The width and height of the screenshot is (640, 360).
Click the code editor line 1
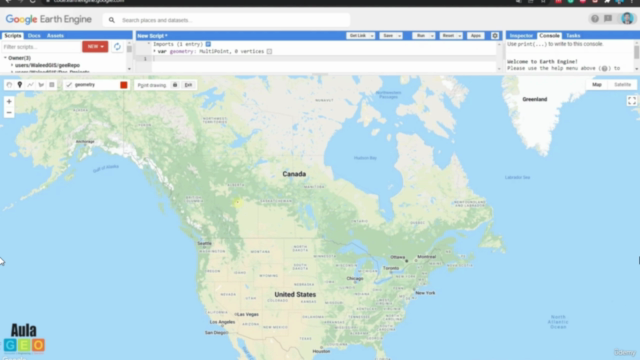pyautogui.click(x=324, y=59)
